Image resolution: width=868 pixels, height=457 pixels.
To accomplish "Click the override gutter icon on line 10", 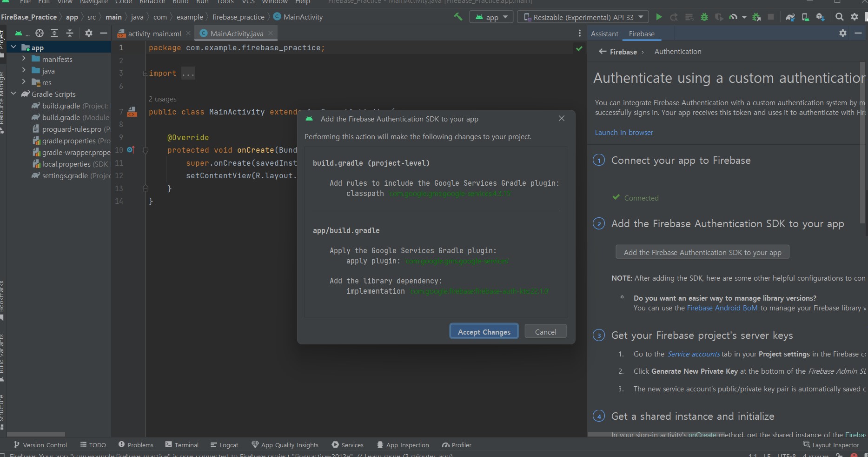I will click(131, 150).
